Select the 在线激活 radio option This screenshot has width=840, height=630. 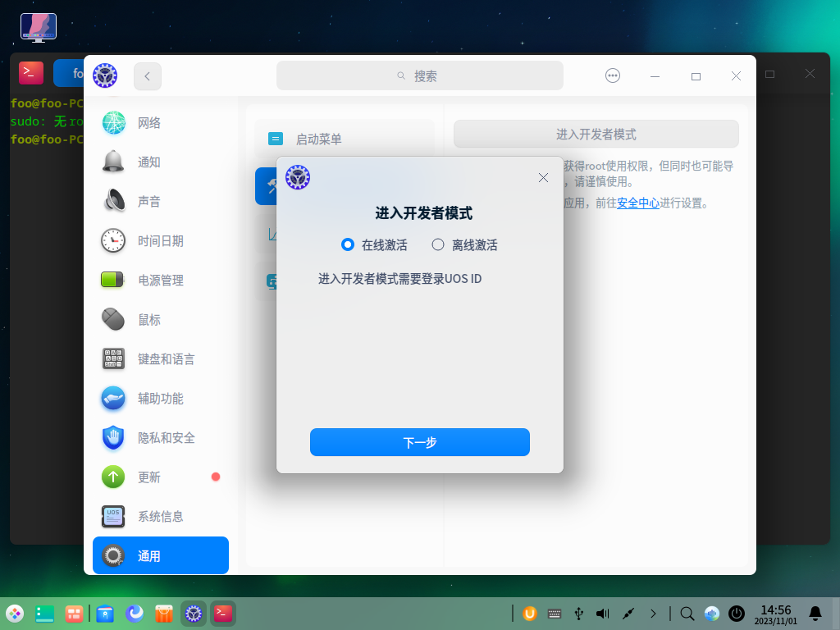tap(347, 244)
